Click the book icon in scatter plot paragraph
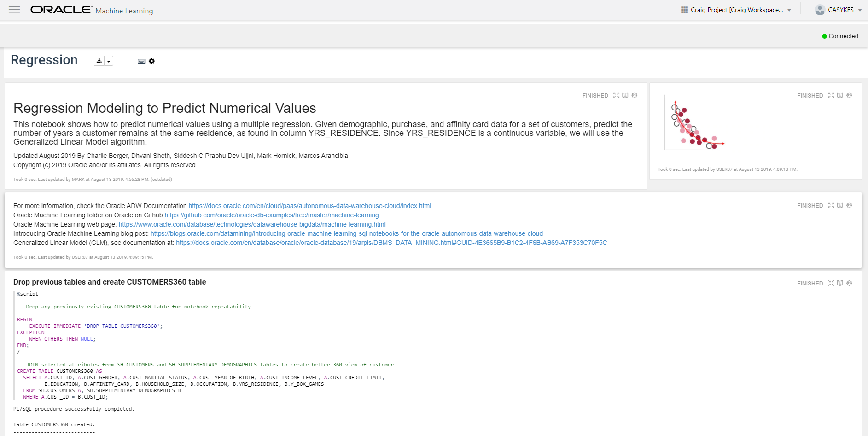Image resolution: width=868 pixels, height=436 pixels. [x=840, y=95]
